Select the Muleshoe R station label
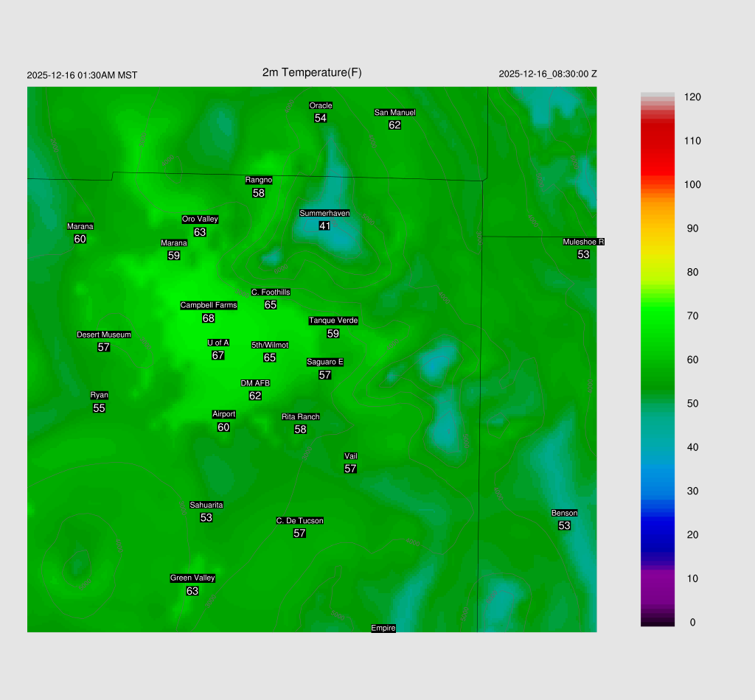 pos(583,242)
